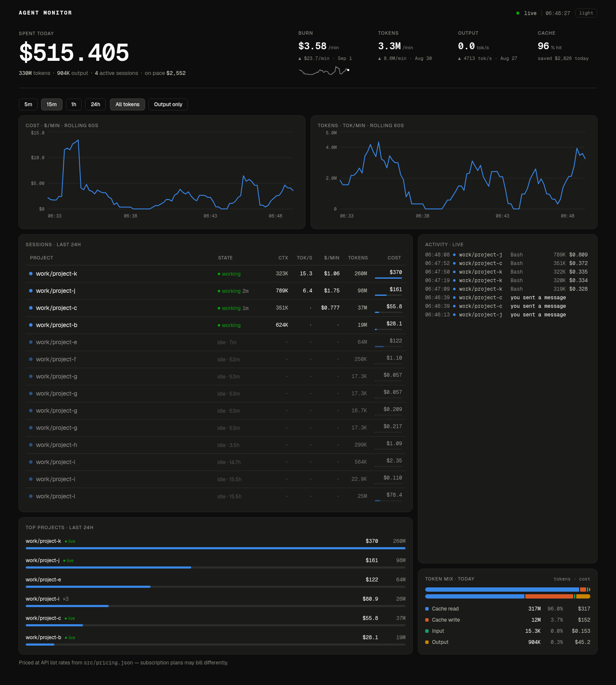Open work/project-e session row
The height and width of the screenshot is (685, 616).
216,342
